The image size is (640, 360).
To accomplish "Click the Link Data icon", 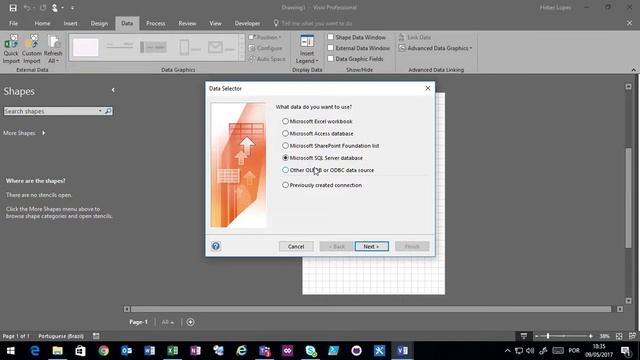I will 402,37.
